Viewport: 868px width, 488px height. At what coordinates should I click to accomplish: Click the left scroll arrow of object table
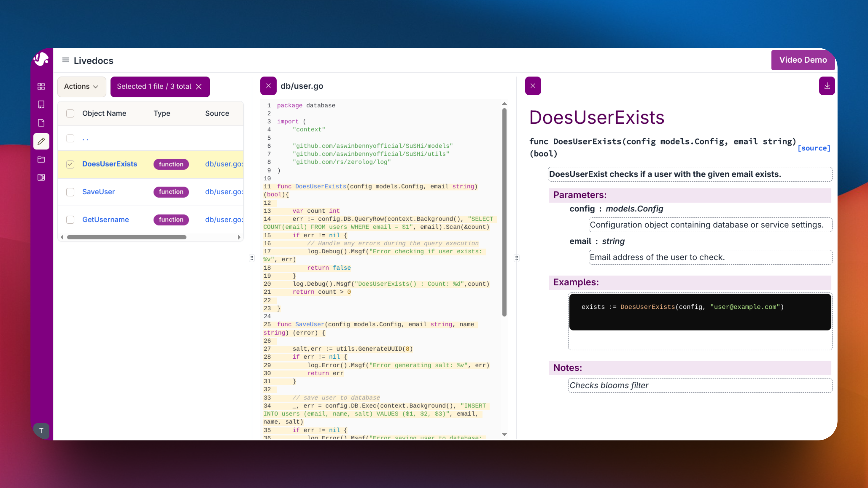point(62,237)
